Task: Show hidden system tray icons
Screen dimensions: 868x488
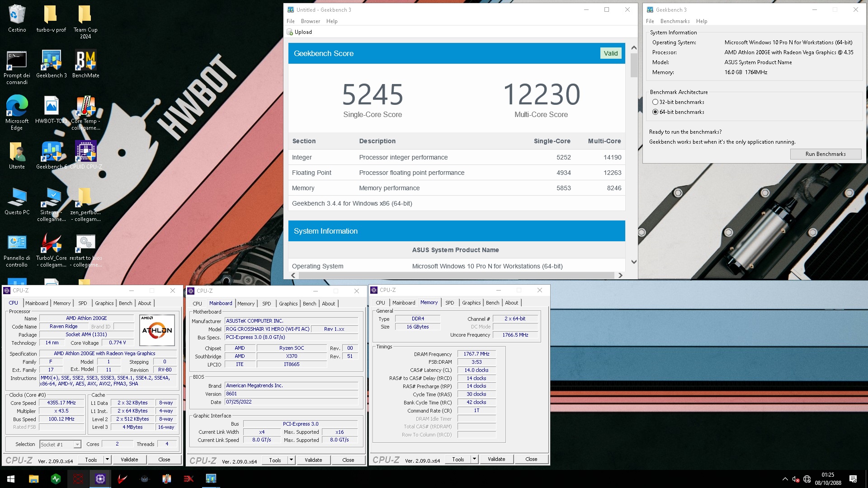Action: click(785, 479)
